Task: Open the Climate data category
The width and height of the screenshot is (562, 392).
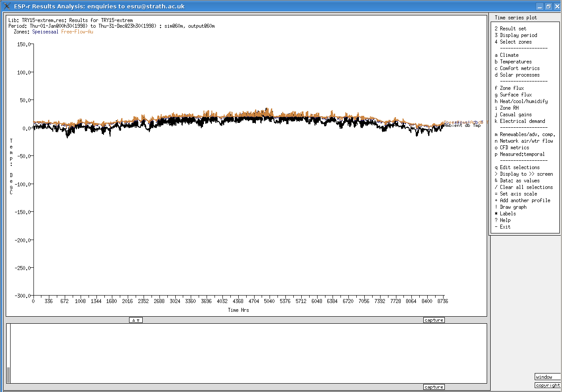Action: click(x=509, y=55)
